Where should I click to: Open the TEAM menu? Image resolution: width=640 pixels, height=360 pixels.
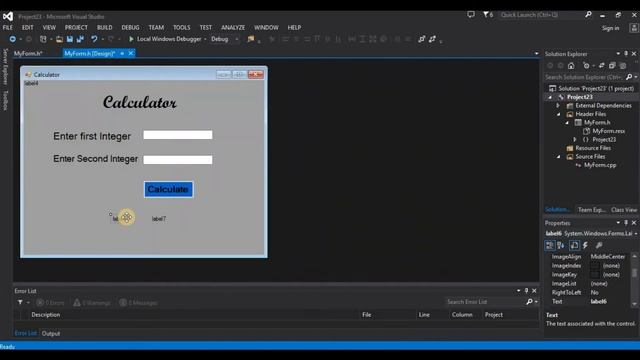pos(156,27)
